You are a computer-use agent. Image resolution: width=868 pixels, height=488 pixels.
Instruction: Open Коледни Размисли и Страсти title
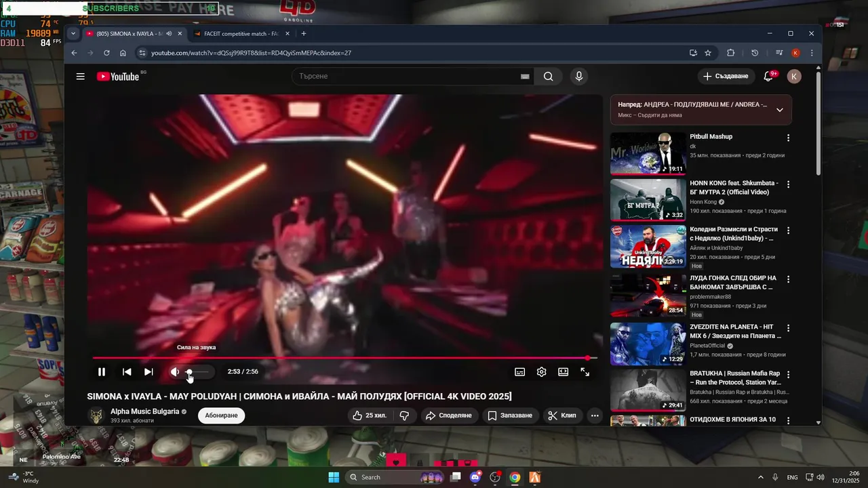tap(734, 234)
